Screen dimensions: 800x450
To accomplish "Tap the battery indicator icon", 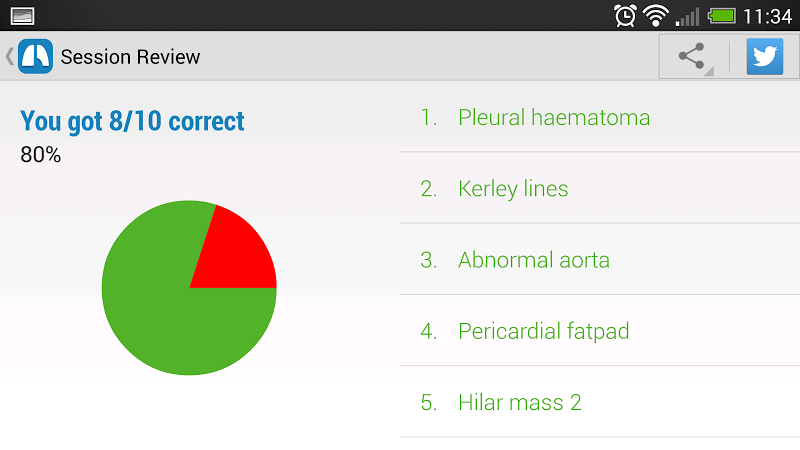I will point(722,15).
